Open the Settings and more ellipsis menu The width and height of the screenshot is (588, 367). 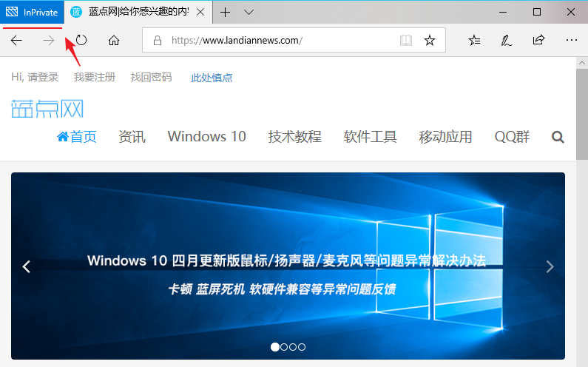[x=571, y=40]
